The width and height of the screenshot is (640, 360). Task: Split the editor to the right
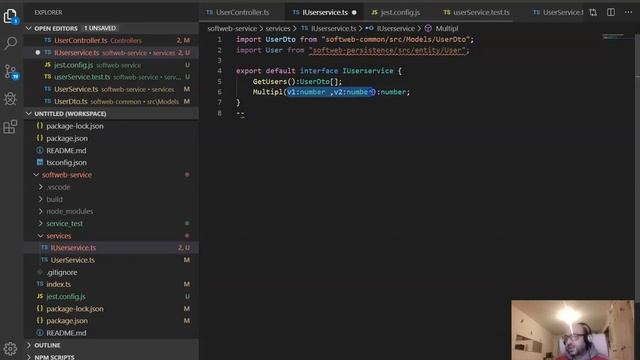611,12
